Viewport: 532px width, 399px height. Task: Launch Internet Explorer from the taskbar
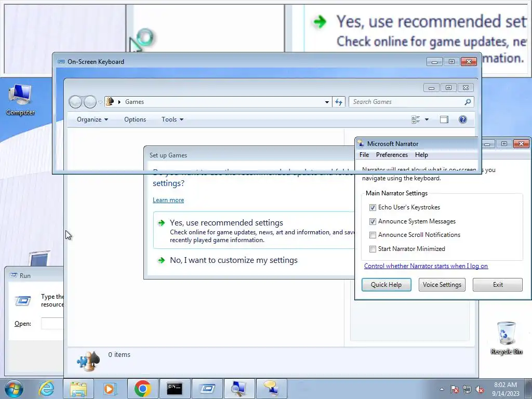[x=46, y=389]
